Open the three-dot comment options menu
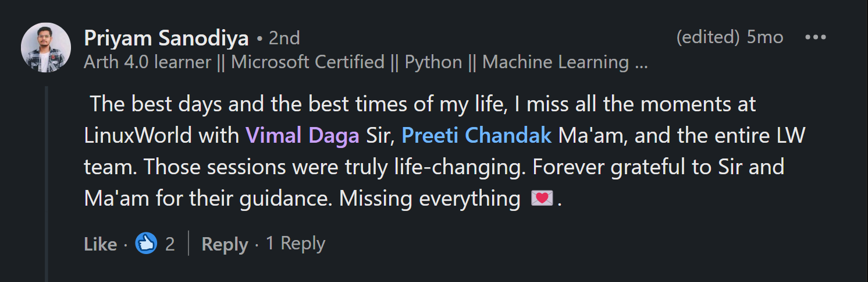The image size is (868, 282). coord(815,37)
